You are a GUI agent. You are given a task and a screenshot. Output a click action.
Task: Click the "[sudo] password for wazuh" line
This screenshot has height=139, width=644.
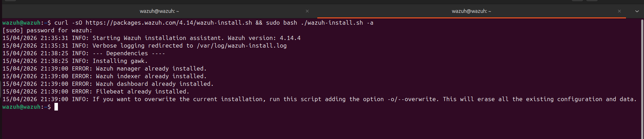(47, 31)
